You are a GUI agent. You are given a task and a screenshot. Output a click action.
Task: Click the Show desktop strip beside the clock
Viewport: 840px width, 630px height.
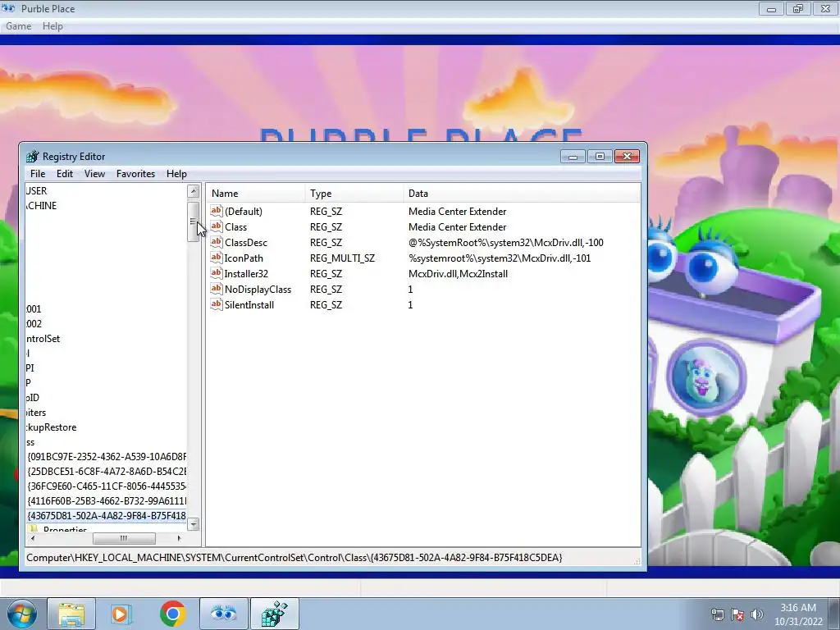point(835,614)
